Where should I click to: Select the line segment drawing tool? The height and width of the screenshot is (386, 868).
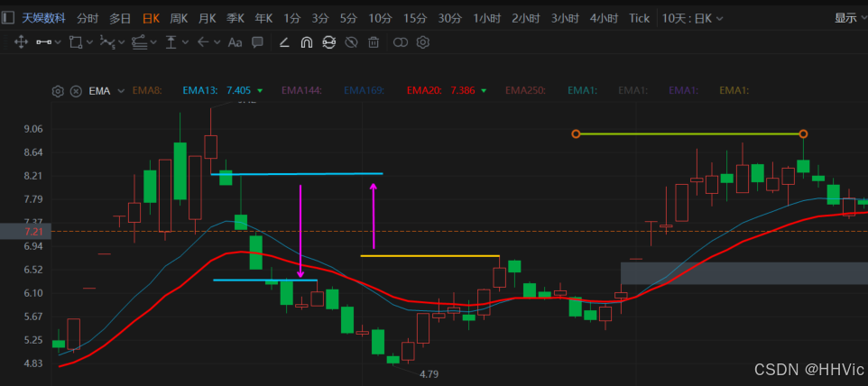point(43,42)
